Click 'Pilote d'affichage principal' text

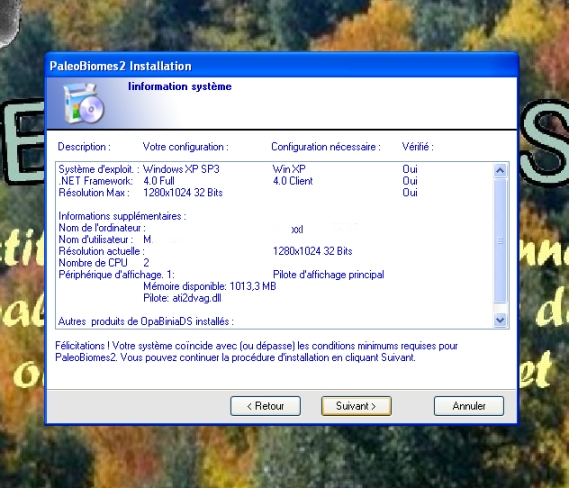coord(328,275)
